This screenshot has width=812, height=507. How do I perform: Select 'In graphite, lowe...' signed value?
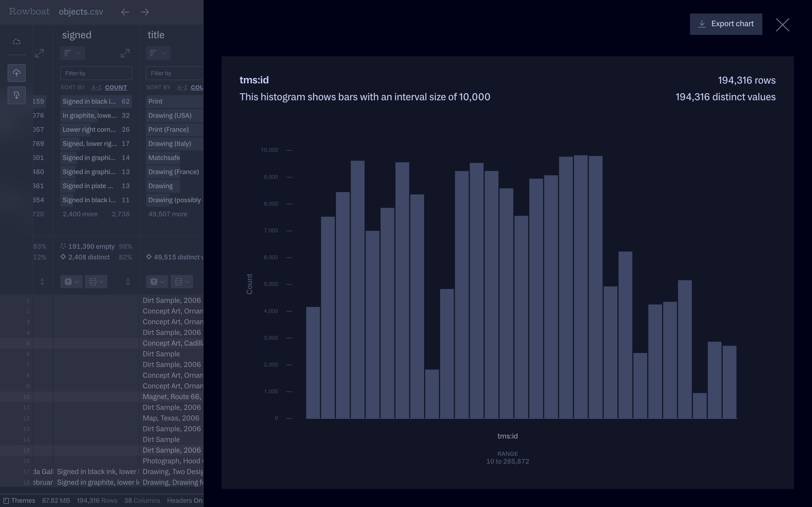pyautogui.click(x=89, y=115)
